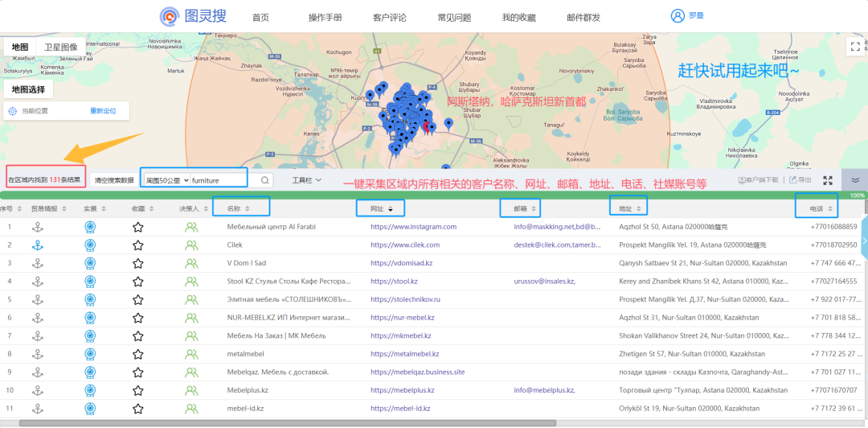Open 地图选择 map selection button
The image size is (868, 428).
pyautogui.click(x=28, y=89)
